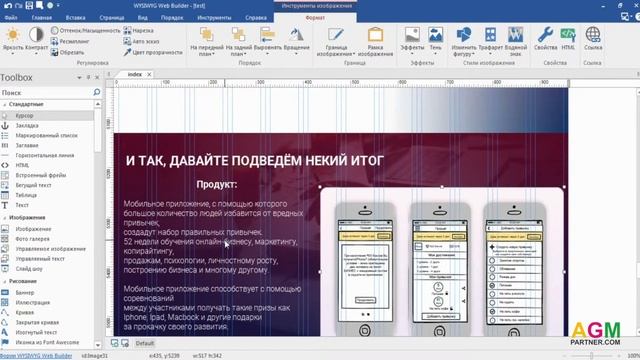Viewport: 640px width, 360px height.
Task: Close the Toolbox panel
Action: 97,77
